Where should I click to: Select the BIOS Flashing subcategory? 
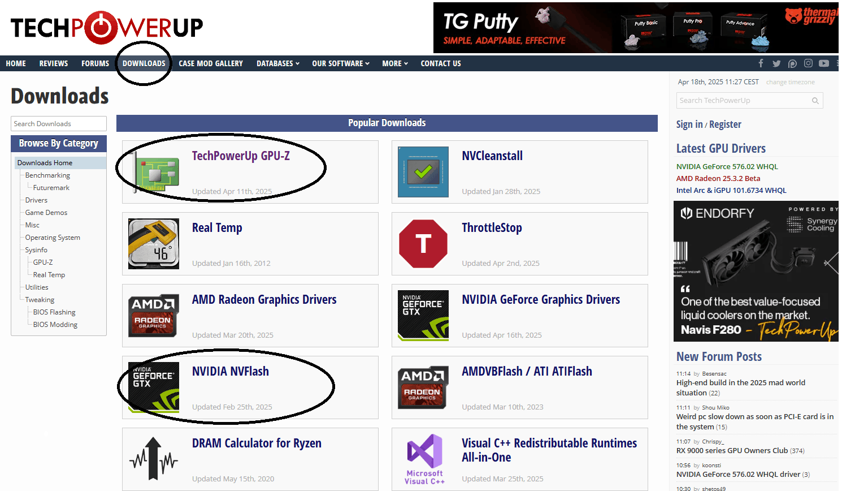coord(54,312)
